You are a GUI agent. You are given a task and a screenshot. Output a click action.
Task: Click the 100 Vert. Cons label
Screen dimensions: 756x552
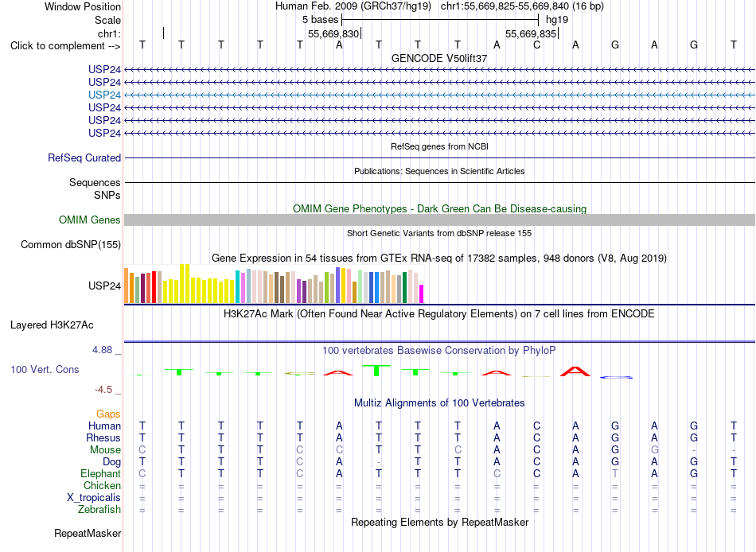[x=45, y=370]
